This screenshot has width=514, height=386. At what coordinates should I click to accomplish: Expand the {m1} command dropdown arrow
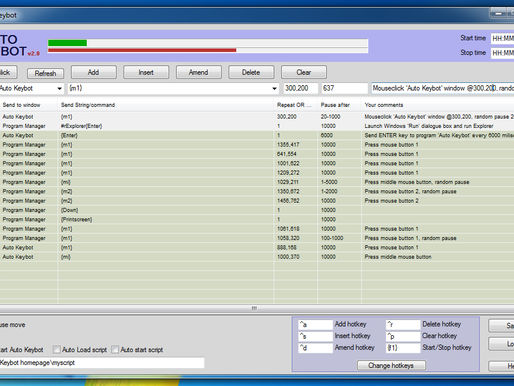[274, 89]
